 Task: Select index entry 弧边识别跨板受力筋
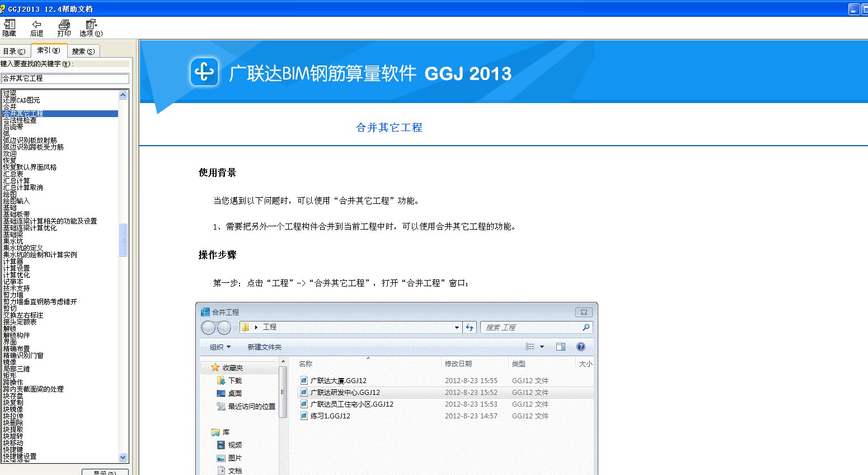(33, 147)
